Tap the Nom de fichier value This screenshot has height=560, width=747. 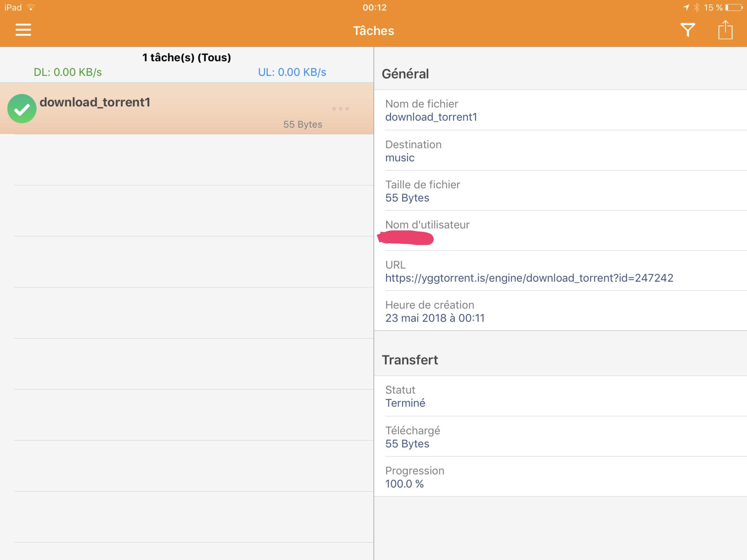[x=431, y=117]
